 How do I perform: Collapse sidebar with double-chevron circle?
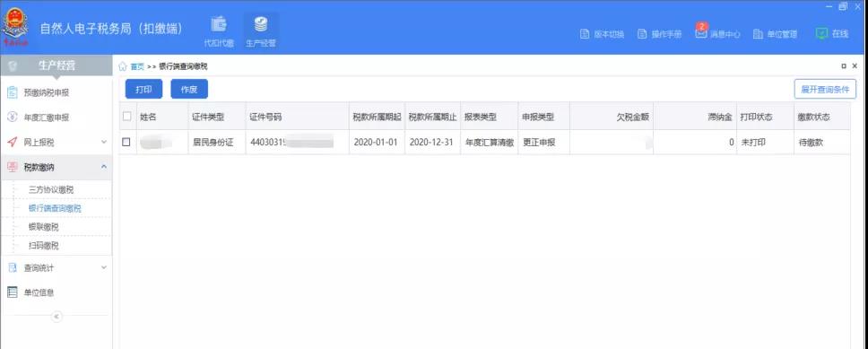[x=56, y=317]
